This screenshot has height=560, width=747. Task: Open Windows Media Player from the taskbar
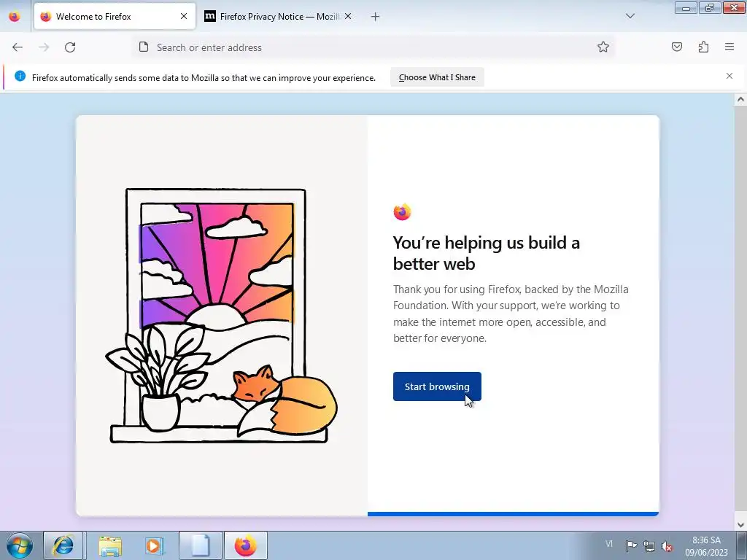tap(153, 545)
